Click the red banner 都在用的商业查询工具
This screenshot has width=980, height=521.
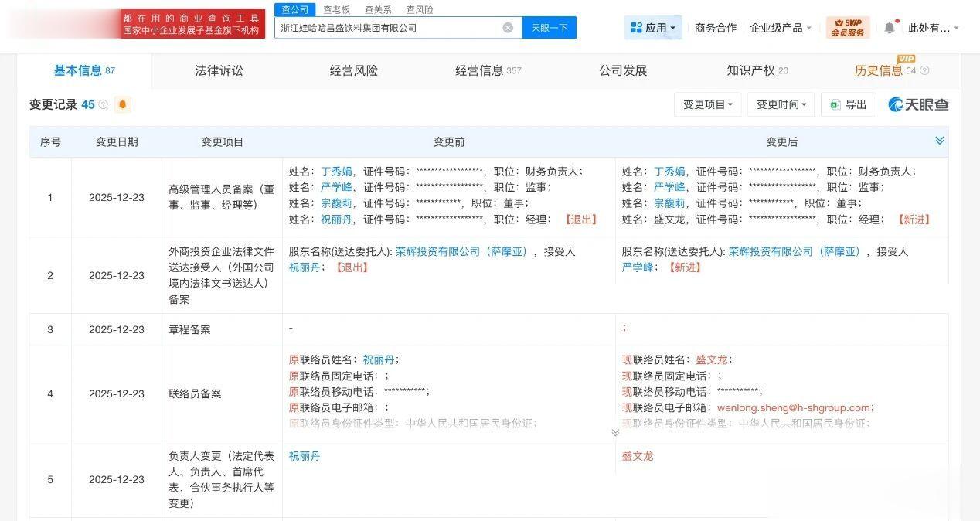coord(192,23)
